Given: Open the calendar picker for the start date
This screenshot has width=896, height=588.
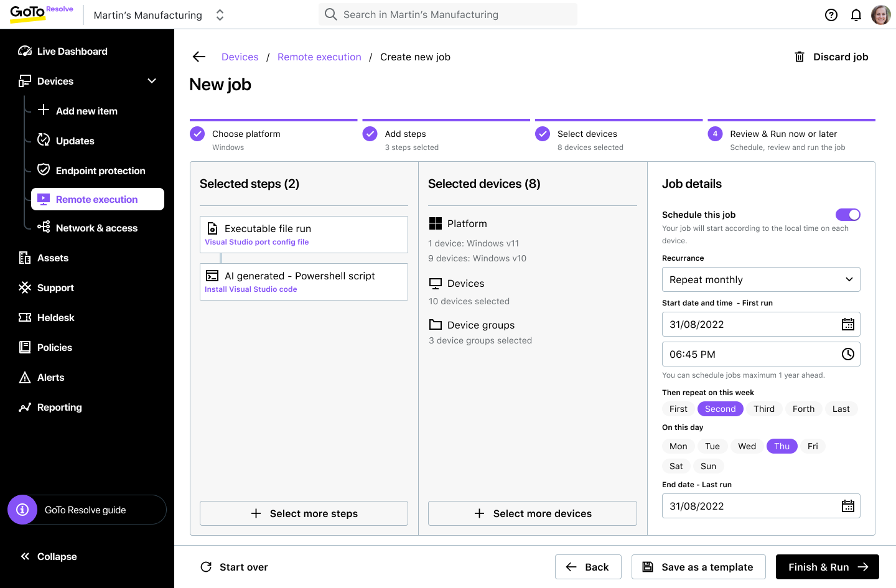Looking at the screenshot, I should pyautogui.click(x=847, y=324).
